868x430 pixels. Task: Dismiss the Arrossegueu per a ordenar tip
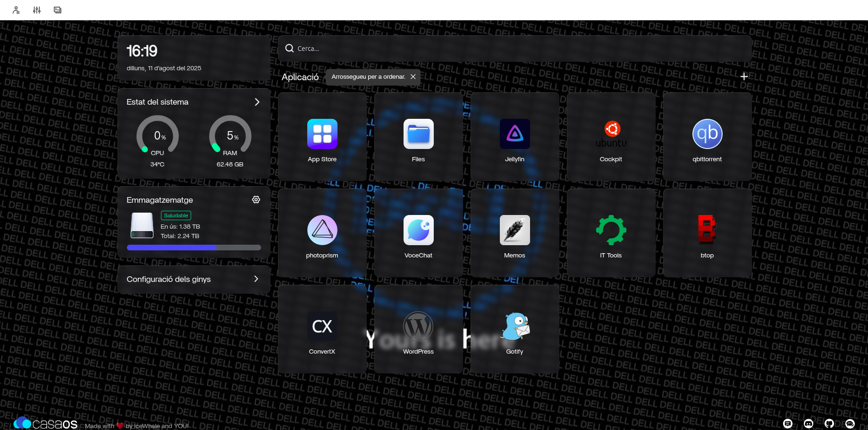pyautogui.click(x=413, y=77)
